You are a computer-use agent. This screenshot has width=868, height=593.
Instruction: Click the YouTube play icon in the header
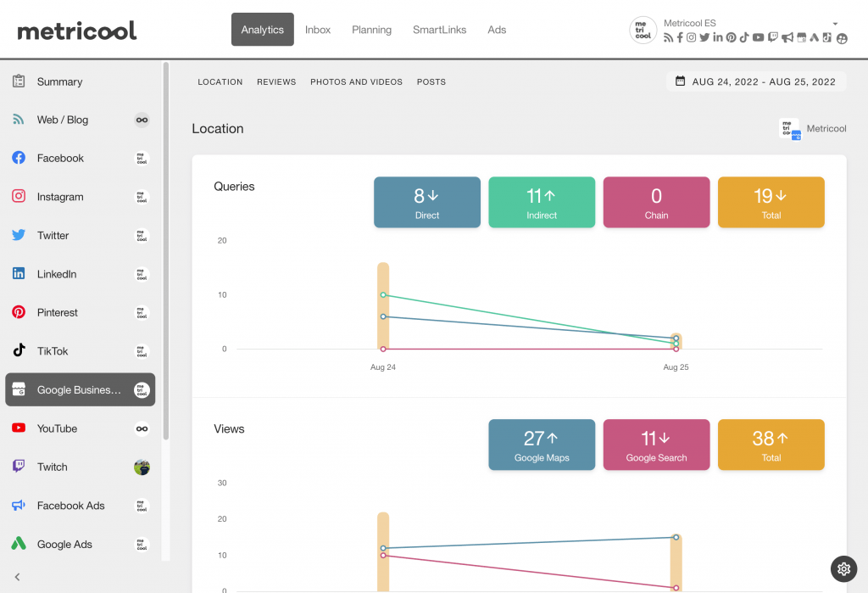pyautogui.click(x=759, y=37)
